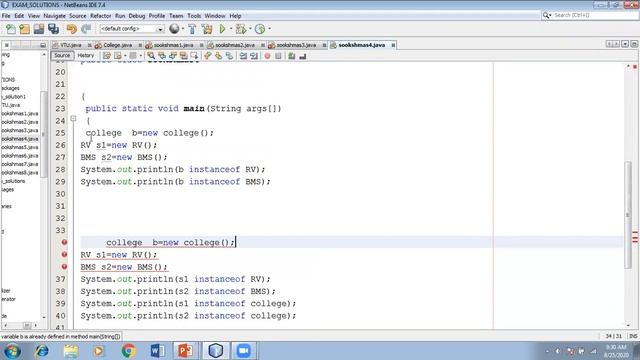Select the Source view button
This screenshot has width=640, height=360.
(x=62, y=56)
